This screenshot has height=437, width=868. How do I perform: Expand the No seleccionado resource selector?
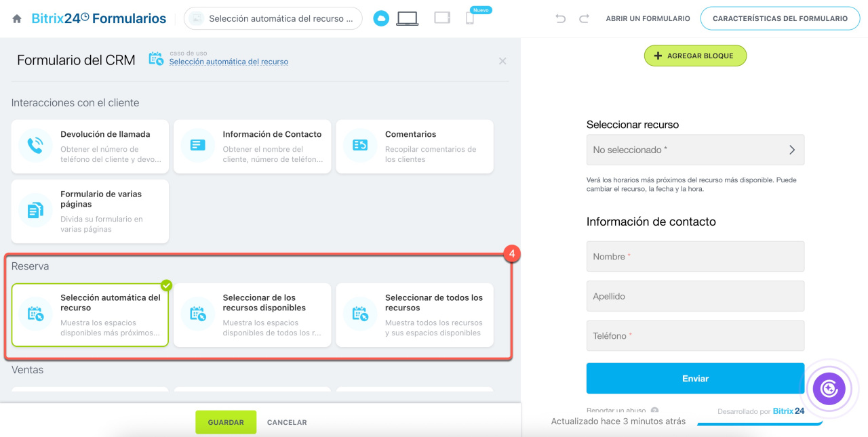tap(695, 150)
